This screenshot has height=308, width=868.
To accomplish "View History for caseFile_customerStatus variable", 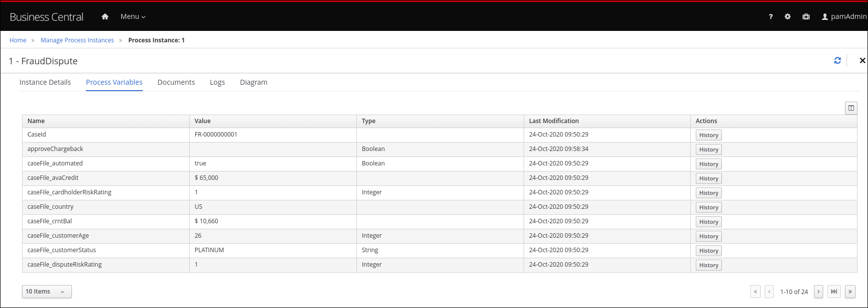I will click(709, 251).
